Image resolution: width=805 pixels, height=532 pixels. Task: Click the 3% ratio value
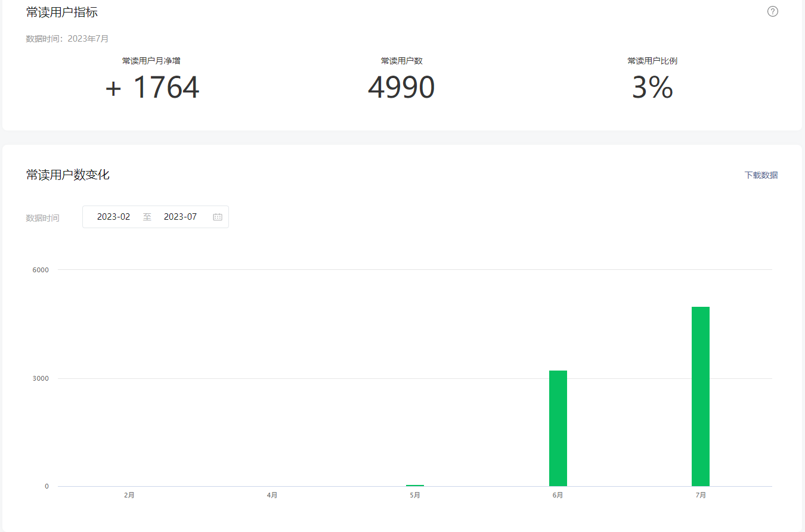[x=652, y=88]
